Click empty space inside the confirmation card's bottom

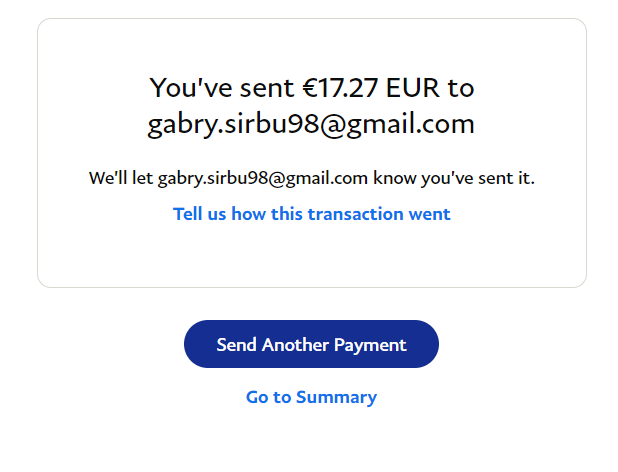tap(311, 258)
